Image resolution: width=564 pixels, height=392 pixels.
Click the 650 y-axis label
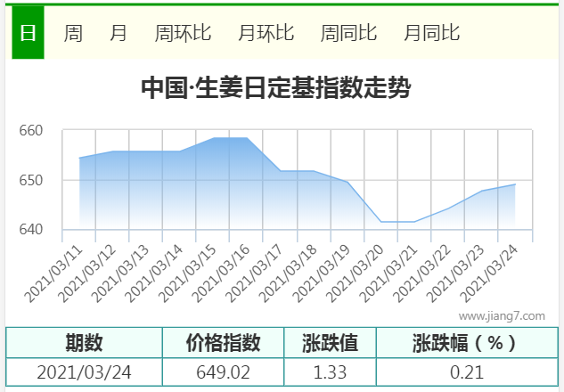(31, 180)
